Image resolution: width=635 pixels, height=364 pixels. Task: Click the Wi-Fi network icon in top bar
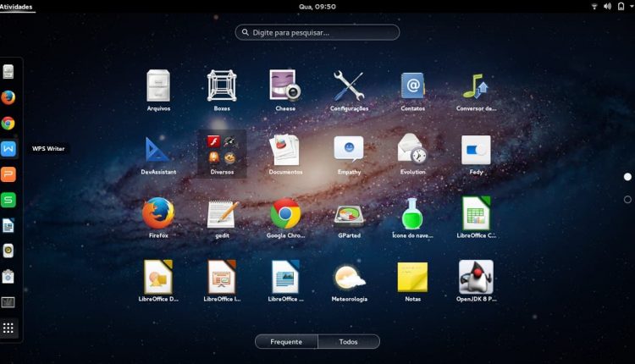tap(594, 7)
